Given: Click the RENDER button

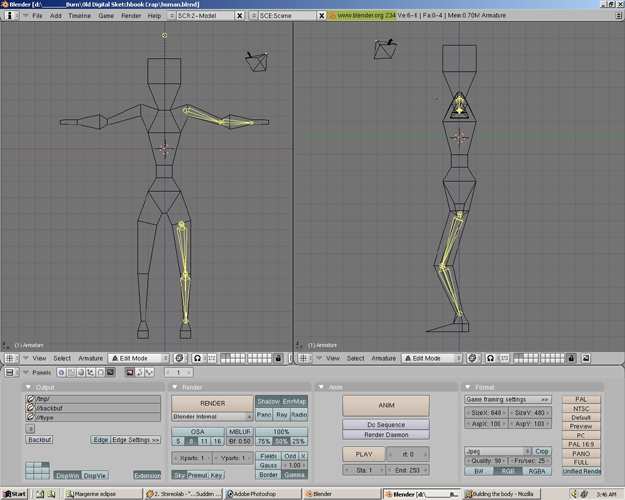Looking at the screenshot, I should (x=212, y=404).
